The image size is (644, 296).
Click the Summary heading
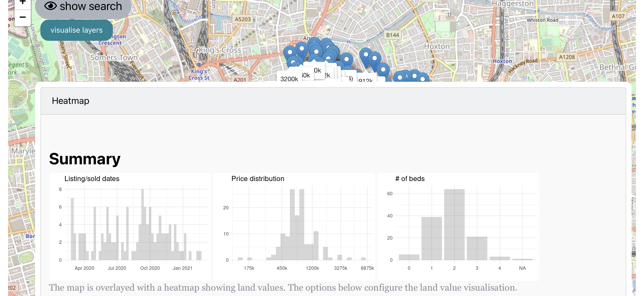click(85, 159)
